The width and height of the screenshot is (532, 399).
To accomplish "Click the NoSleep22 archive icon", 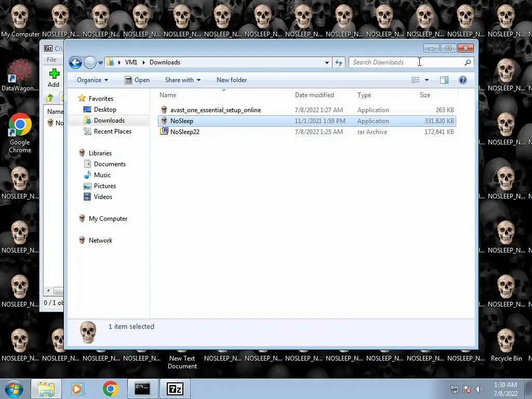I will pyautogui.click(x=164, y=131).
